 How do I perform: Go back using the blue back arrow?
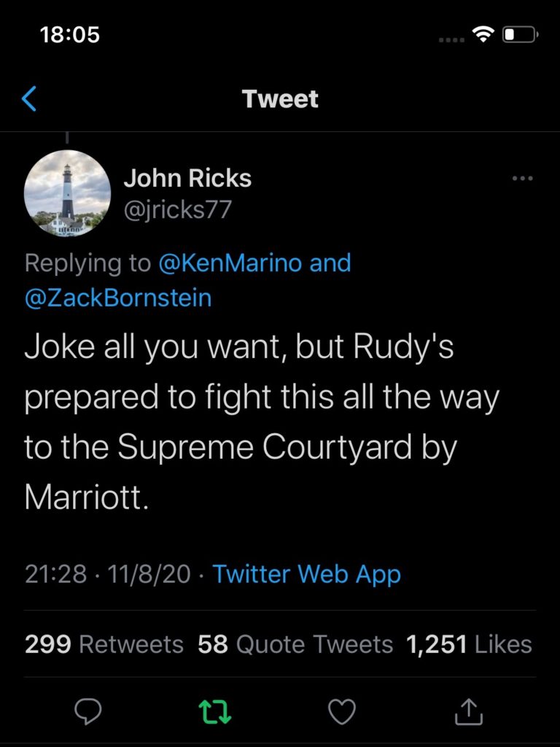pos(29,98)
